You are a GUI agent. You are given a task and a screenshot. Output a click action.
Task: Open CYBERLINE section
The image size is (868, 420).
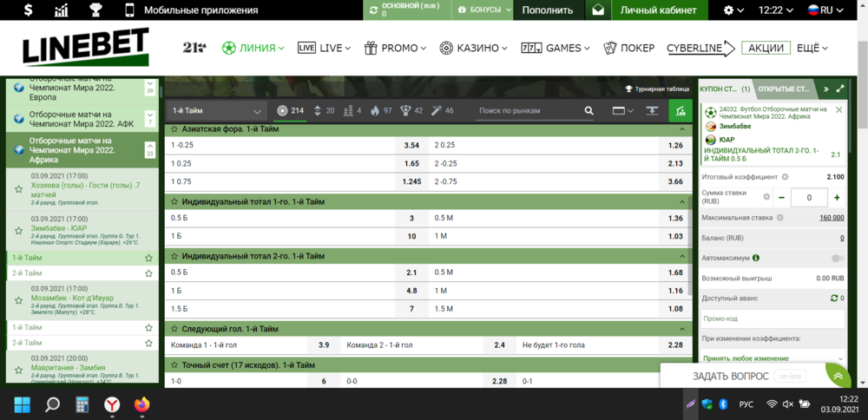coord(700,48)
